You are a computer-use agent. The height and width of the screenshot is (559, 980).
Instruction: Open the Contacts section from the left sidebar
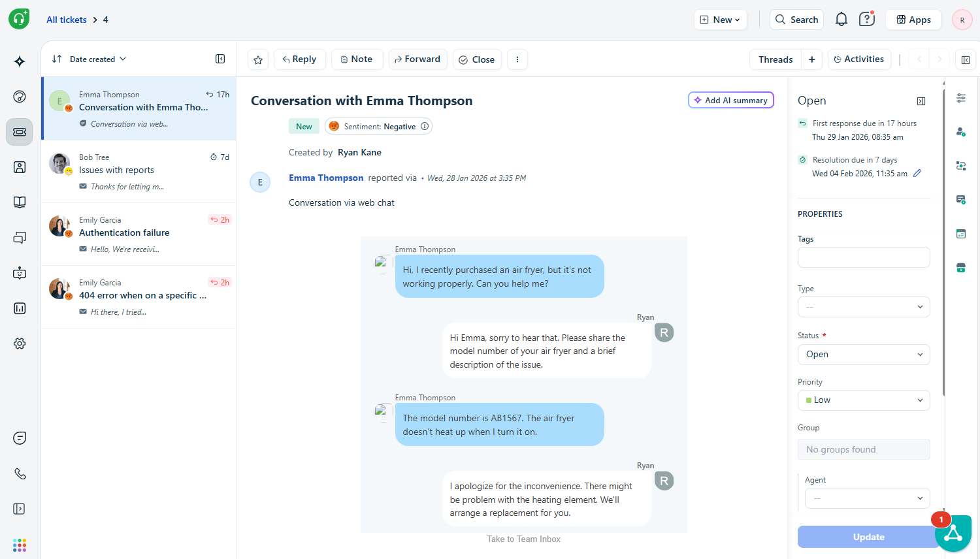point(19,167)
